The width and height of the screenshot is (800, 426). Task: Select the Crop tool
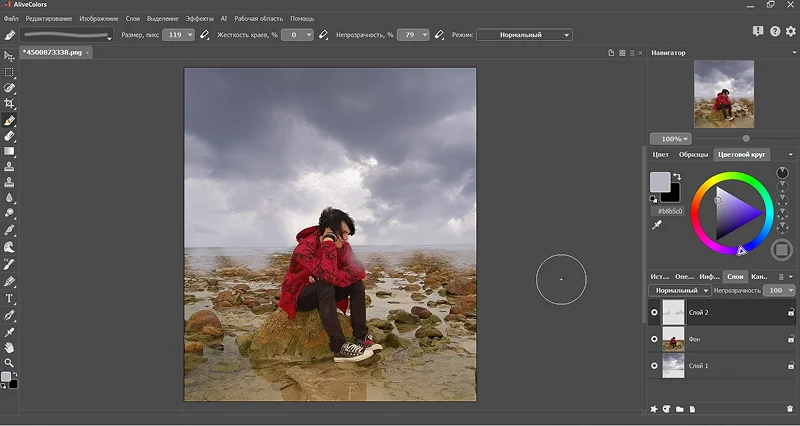9,104
